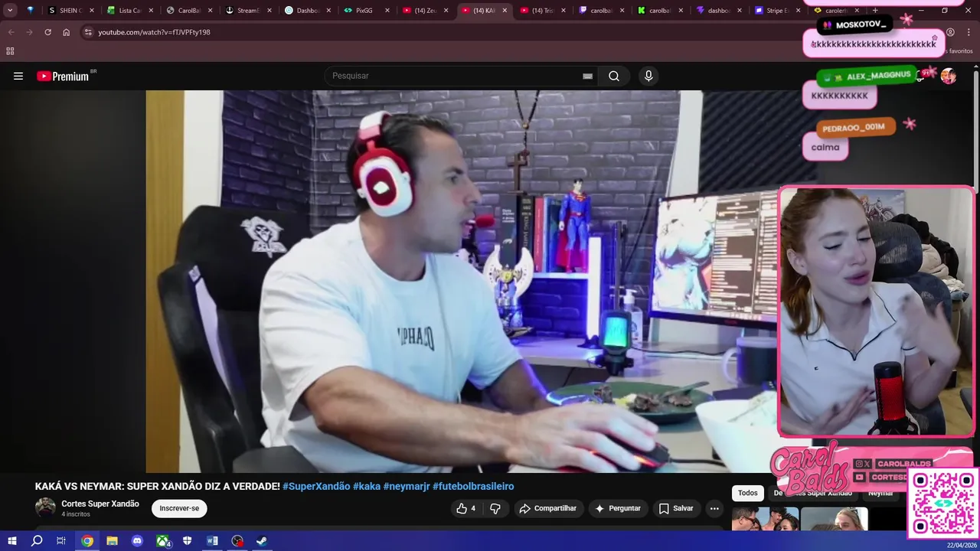980x551 pixels.
Task: Open the on-screen keyboard in search box
Action: [x=587, y=76]
